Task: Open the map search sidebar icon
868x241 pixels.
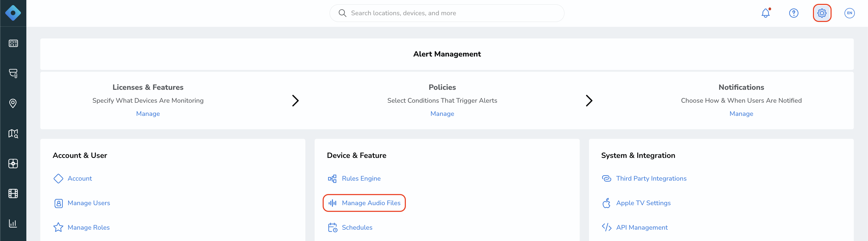Action: pos(13,134)
